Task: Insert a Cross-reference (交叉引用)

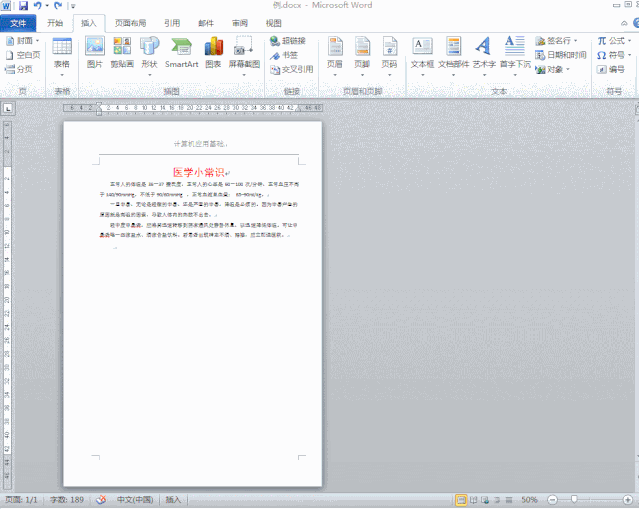Action: point(292,69)
